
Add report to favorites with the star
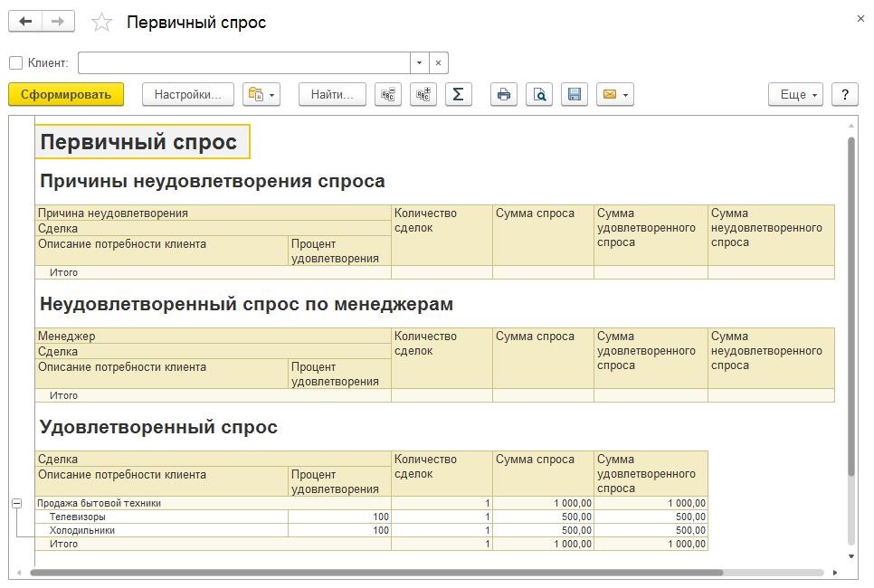(101, 23)
